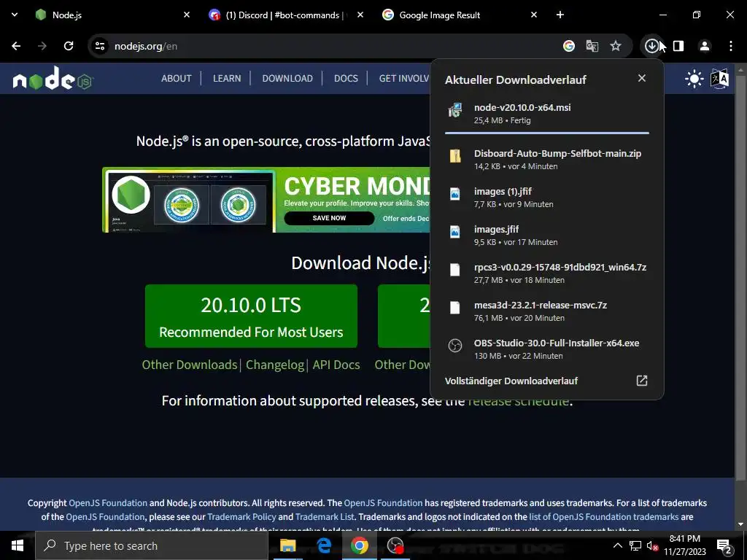
Task: Open the API Docs link under LTS
Action: (x=336, y=365)
